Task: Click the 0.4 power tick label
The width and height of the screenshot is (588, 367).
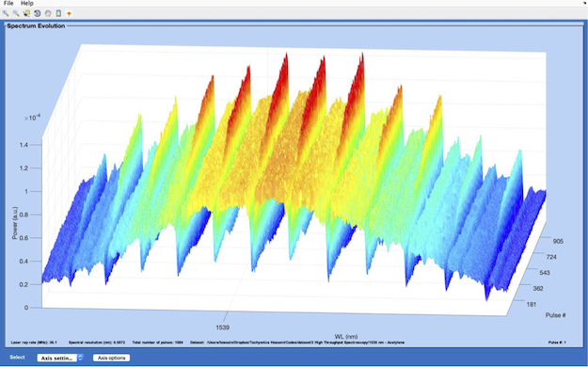Action: pyautogui.click(x=24, y=262)
